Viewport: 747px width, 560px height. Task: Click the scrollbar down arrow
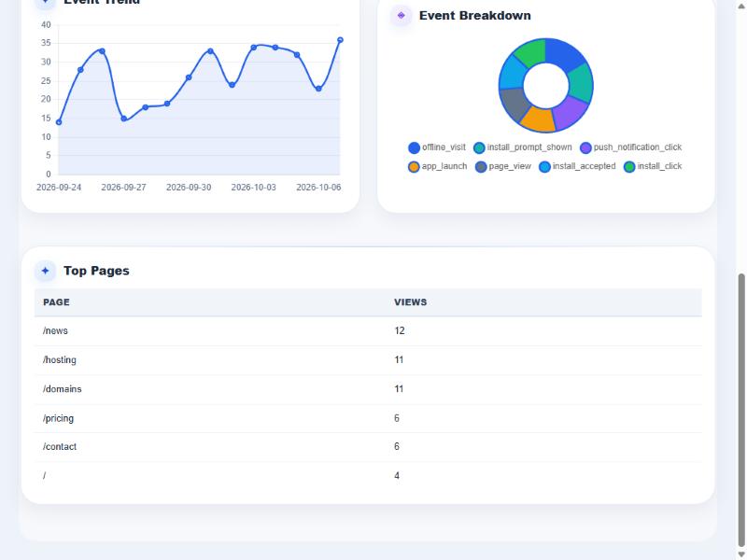coord(741,554)
